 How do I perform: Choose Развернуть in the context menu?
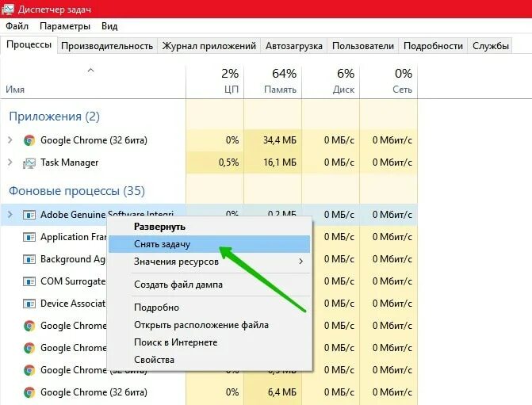209,227
